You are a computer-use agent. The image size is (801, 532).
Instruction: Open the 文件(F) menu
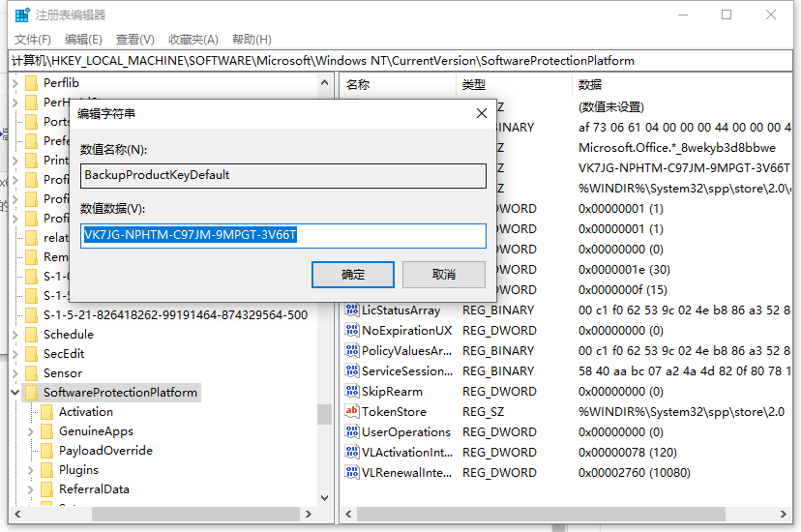pyautogui.click(x=33, y=40)
